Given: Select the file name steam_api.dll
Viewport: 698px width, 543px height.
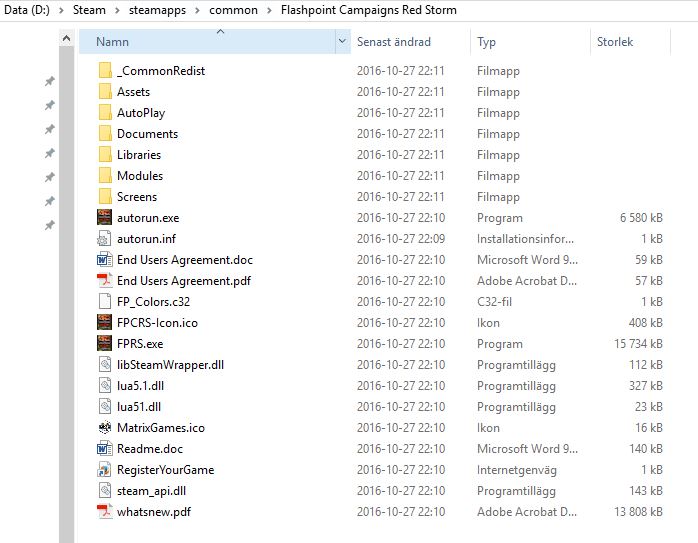Looking at the screenshot, I should tap(151, 491).
